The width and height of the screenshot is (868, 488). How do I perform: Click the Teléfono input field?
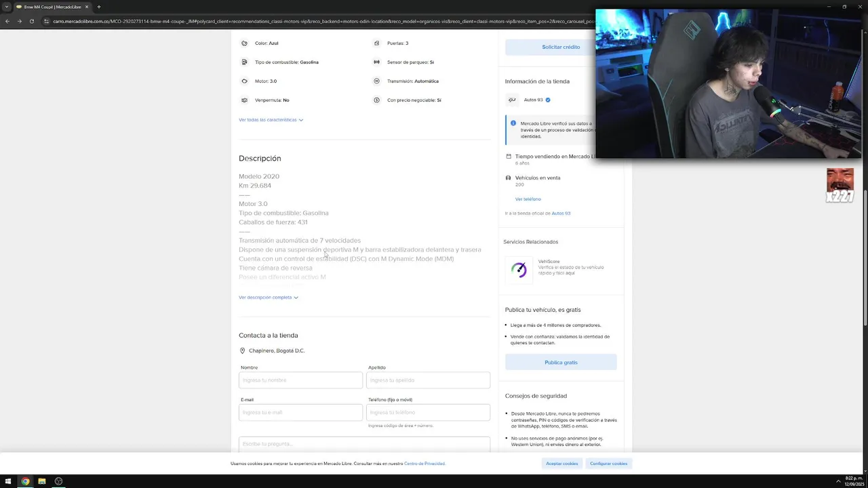tap(428, 412)
